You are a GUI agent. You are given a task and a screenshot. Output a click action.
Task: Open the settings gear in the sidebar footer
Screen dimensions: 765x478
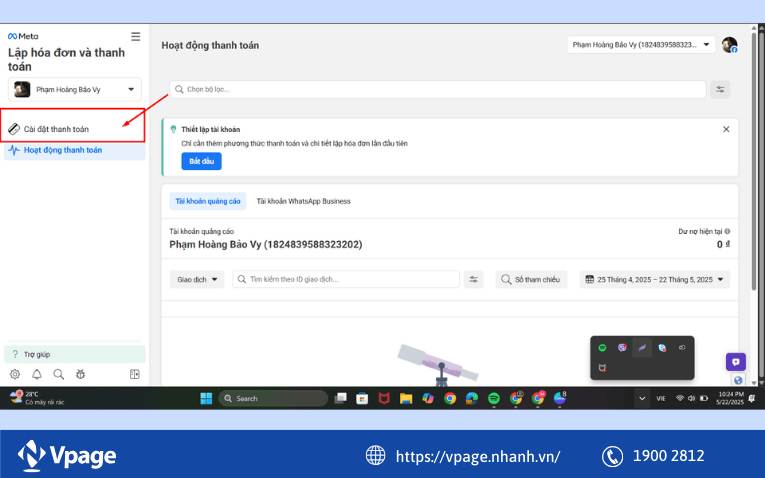(x=15, y=374)
